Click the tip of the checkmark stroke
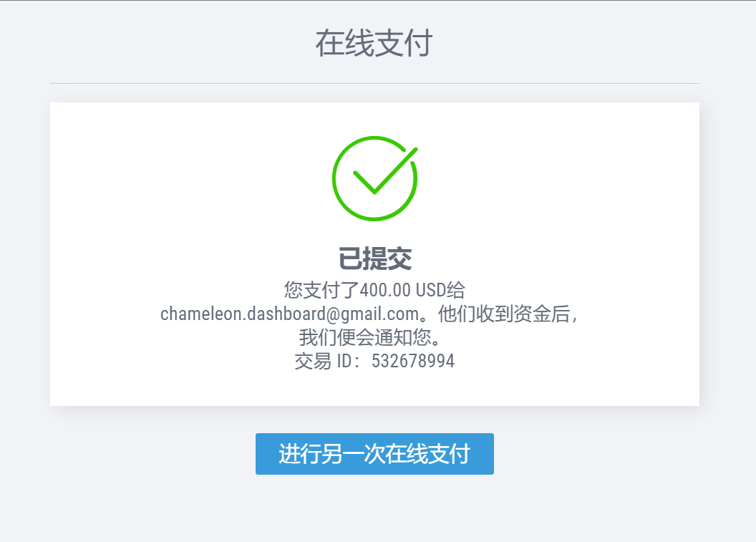The width and height of the screenshot is (756, 542). [415, 150]
